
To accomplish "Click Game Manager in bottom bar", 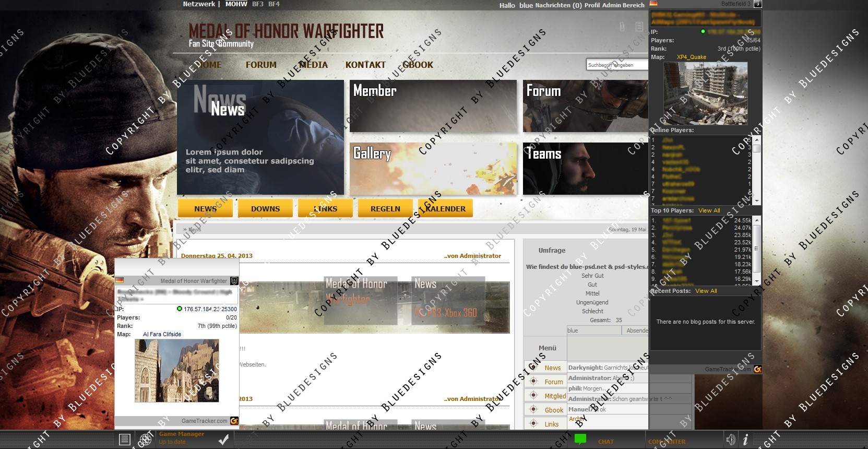I will pos(182,434).
